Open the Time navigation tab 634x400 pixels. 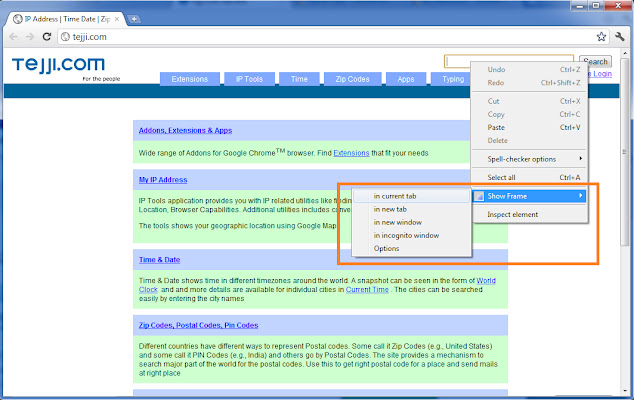[299, 79]
